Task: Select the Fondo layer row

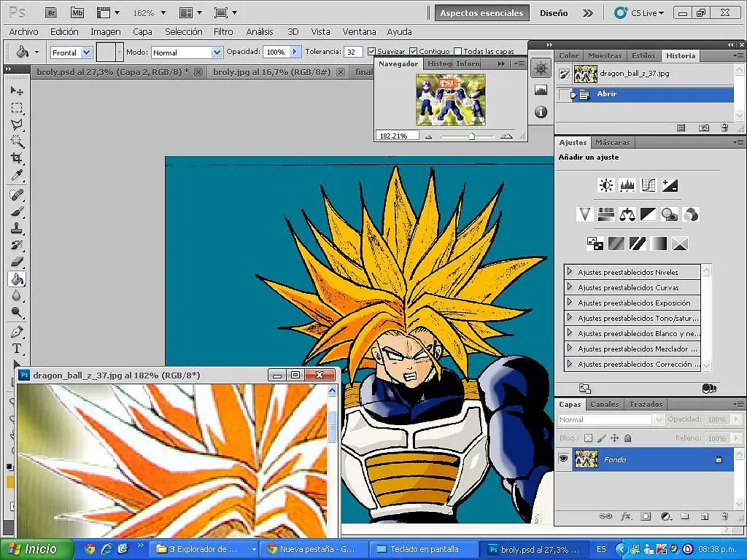Action: pyautogui.click(x=645, y=459)
